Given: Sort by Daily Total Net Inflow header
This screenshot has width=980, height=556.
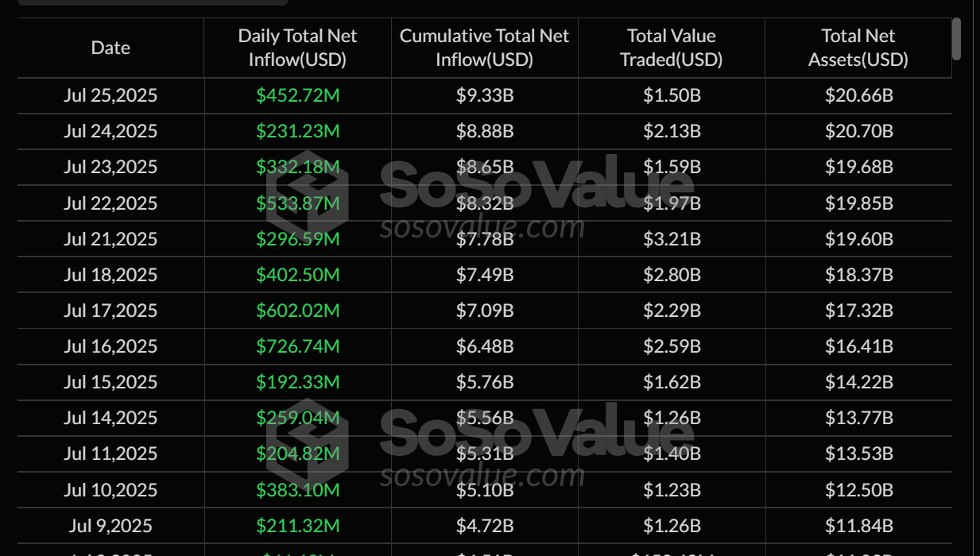Looking at the screenshot, I should click(297, 48).
